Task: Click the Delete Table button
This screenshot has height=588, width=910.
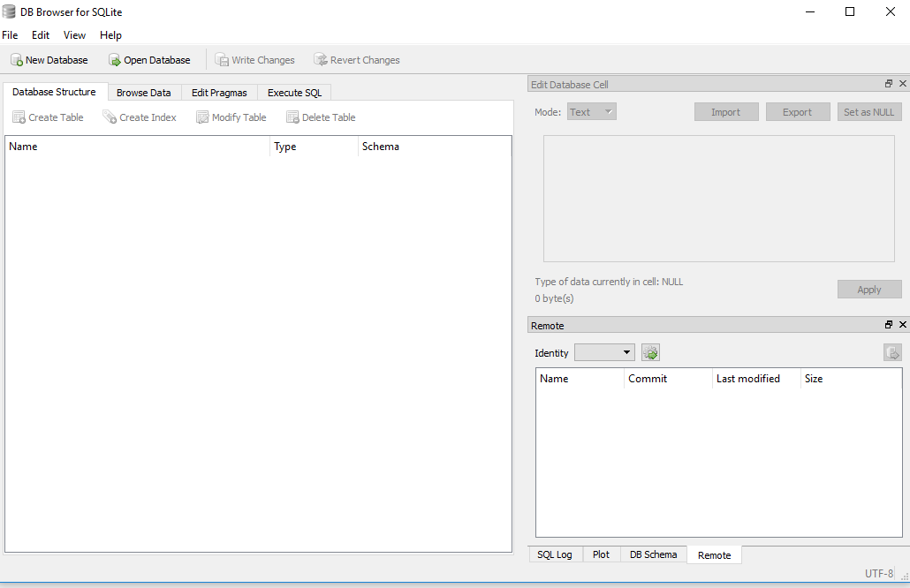Action: pos(321,117)
